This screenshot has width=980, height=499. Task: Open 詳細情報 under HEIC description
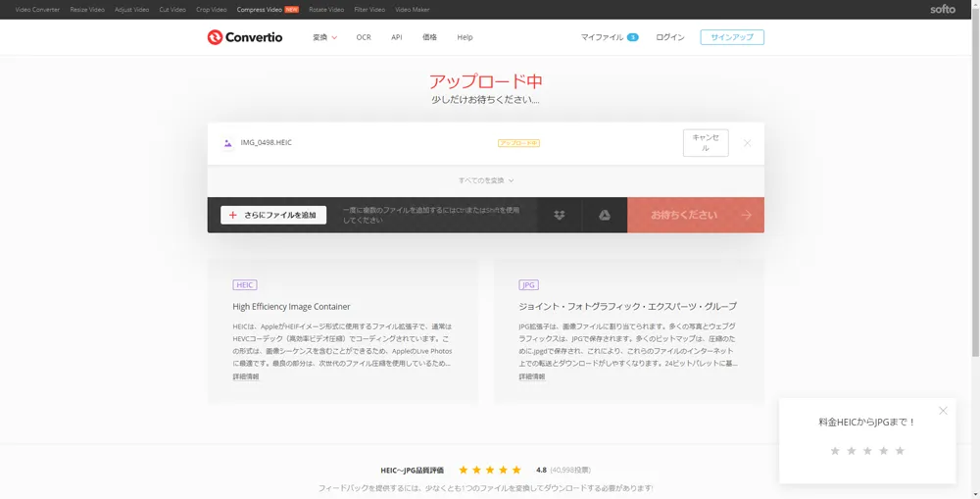pyautogui.click(x=246, y=377)
